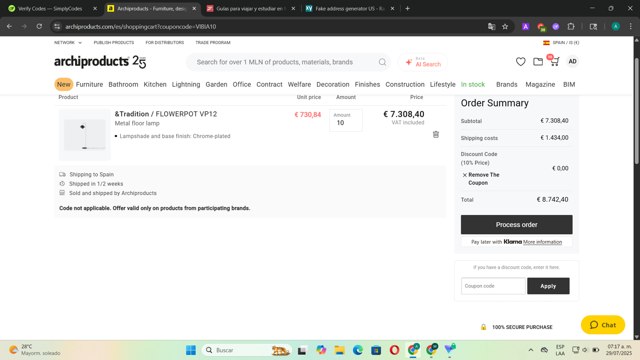Click browser forward arrow
Image resolution: width=640 pixels, height=360 pixels.
tap(24, 27)
